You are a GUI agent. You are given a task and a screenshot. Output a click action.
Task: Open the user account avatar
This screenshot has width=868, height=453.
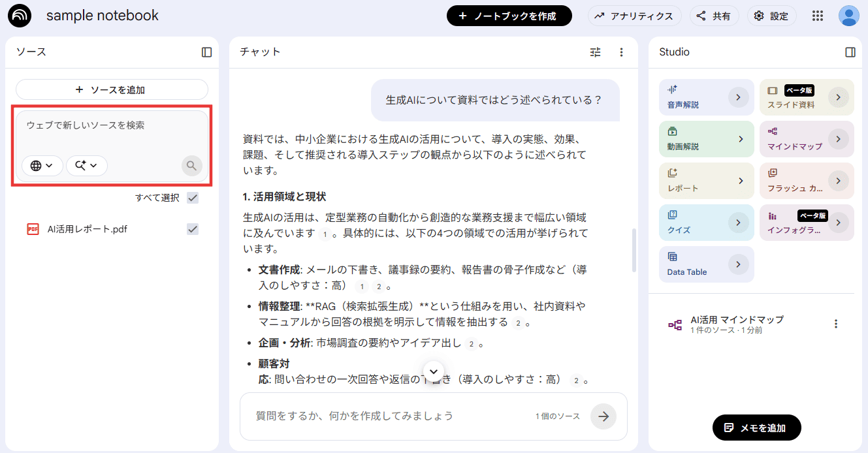pos(849,16)
